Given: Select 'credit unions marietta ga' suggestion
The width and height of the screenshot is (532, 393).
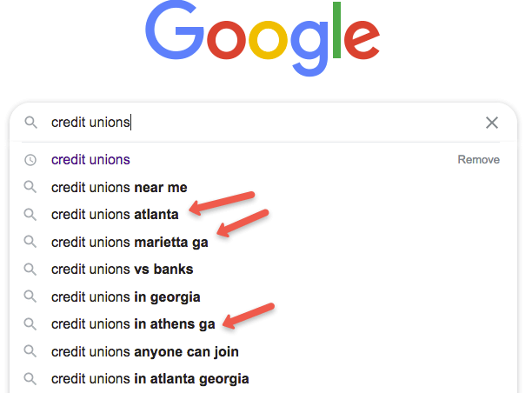Looking at the screenshot, I should point(130,243).
